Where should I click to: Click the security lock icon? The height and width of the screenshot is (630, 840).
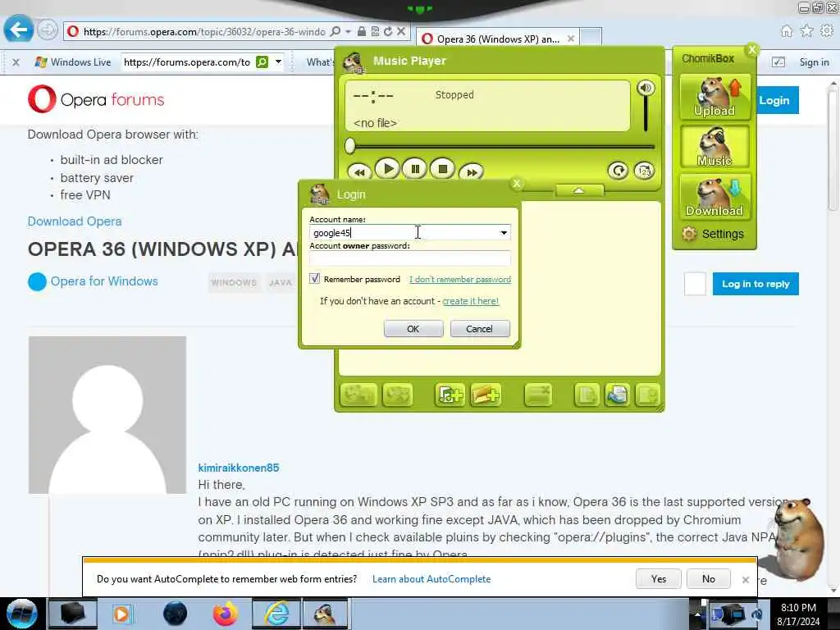pyautogui.click(x=362, y=32)
